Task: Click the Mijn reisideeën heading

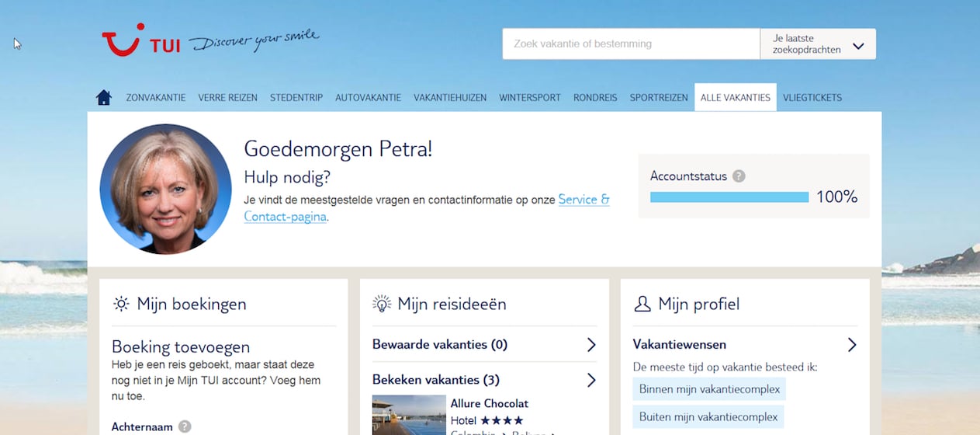Action: coord(452,304)
